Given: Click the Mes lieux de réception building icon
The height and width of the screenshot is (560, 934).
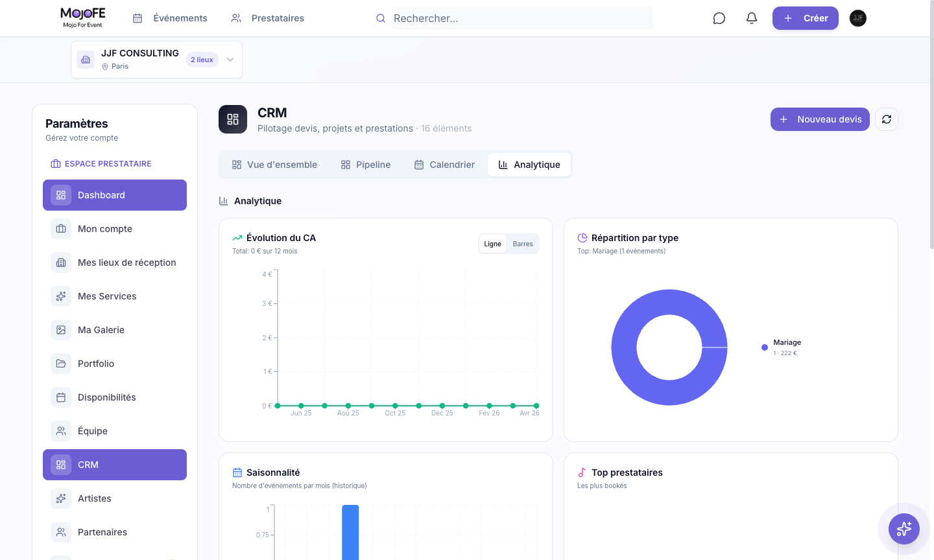Looking at the screenshot, I should 61,262.
